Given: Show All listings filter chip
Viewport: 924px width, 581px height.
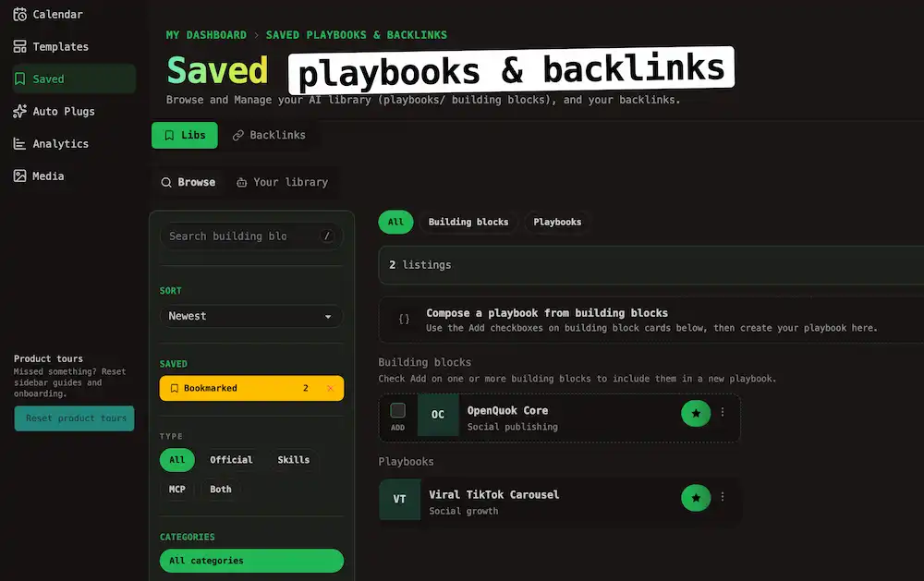Looking at the screenshot, I should tap(395, 222).
